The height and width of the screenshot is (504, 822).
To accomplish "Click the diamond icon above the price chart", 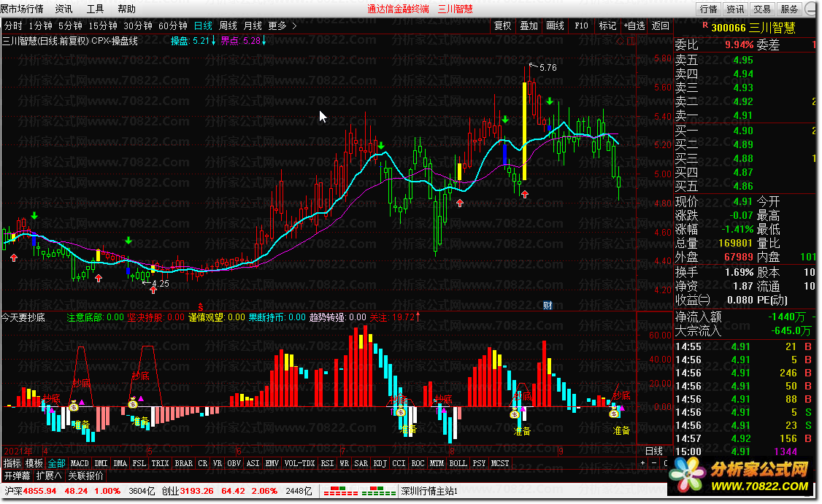I will click(621, 41).
